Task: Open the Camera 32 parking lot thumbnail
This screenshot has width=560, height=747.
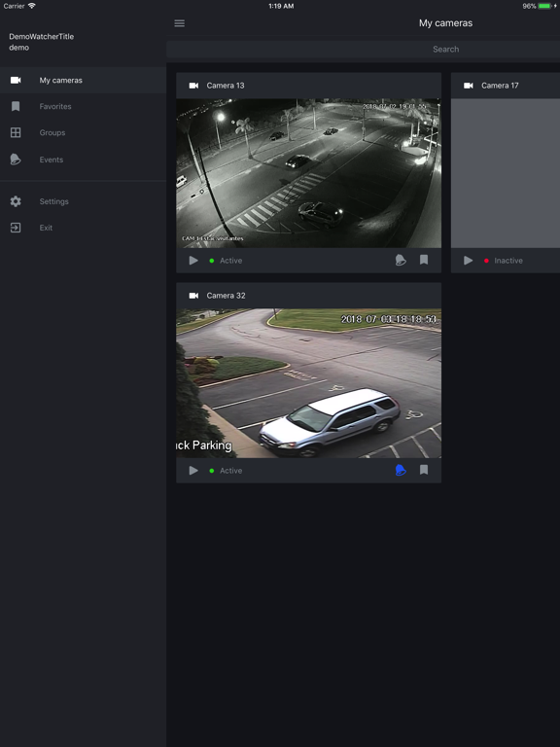Action: (x=308, y=383)
